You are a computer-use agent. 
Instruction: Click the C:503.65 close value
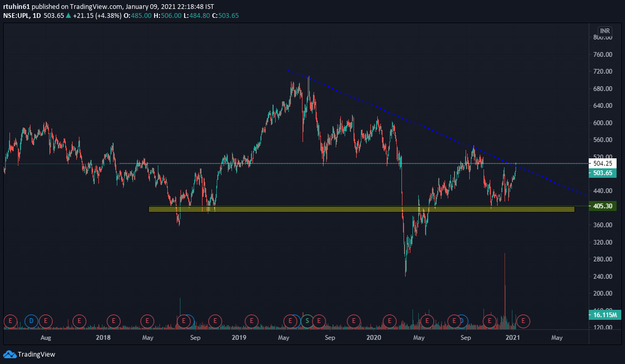pos(225,16)
